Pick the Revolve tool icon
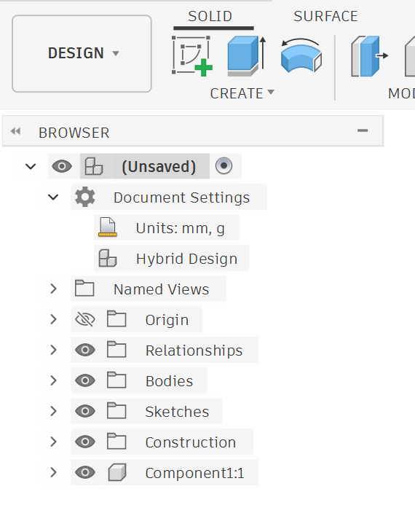The image size is (415, 532). (x=301, y=56)
